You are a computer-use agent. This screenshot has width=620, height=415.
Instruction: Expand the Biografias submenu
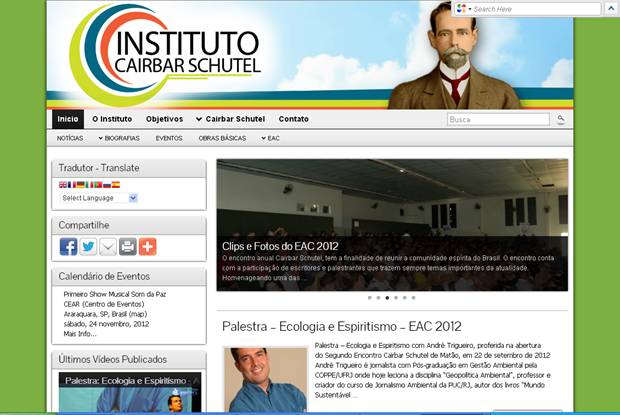click(119, 138)
